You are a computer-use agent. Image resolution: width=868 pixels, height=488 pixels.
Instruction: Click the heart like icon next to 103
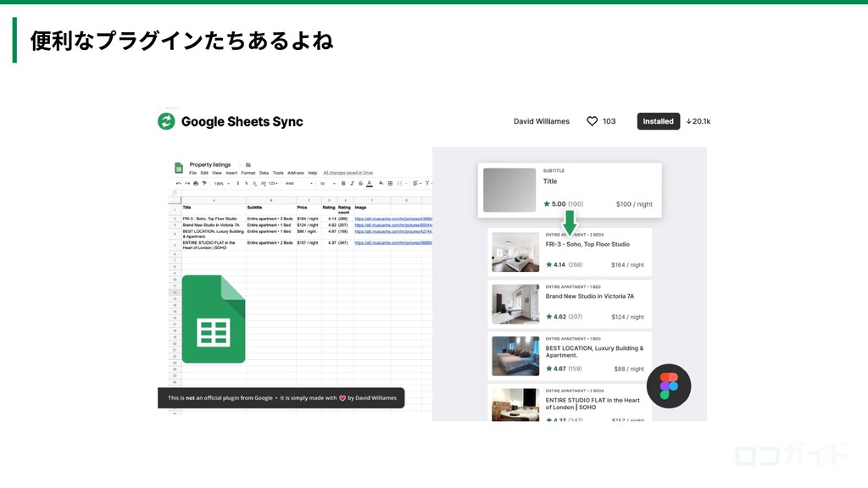[x=592, y=121]
